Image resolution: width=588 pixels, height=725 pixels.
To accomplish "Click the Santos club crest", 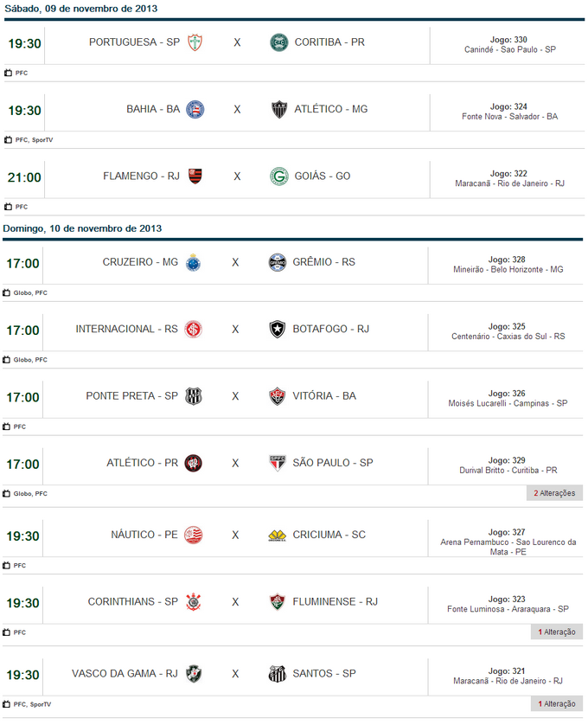I will tap(278, 674).
